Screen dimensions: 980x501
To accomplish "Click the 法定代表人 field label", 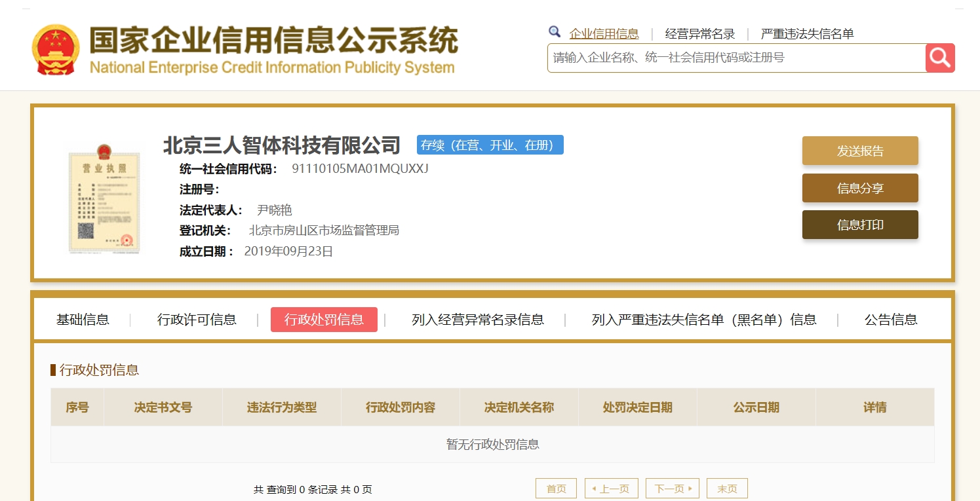I will [x=211, y=210].
